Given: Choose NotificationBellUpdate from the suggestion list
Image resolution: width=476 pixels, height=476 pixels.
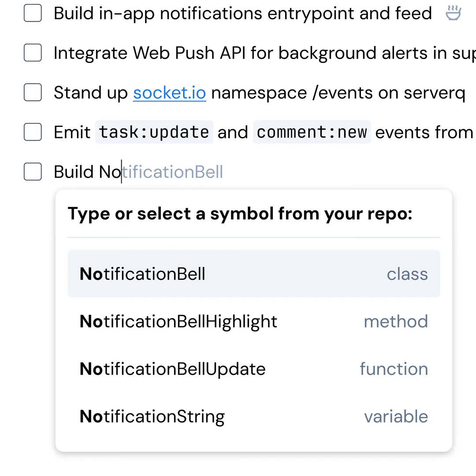Looking at the screenshot, I should coord(172,369).
